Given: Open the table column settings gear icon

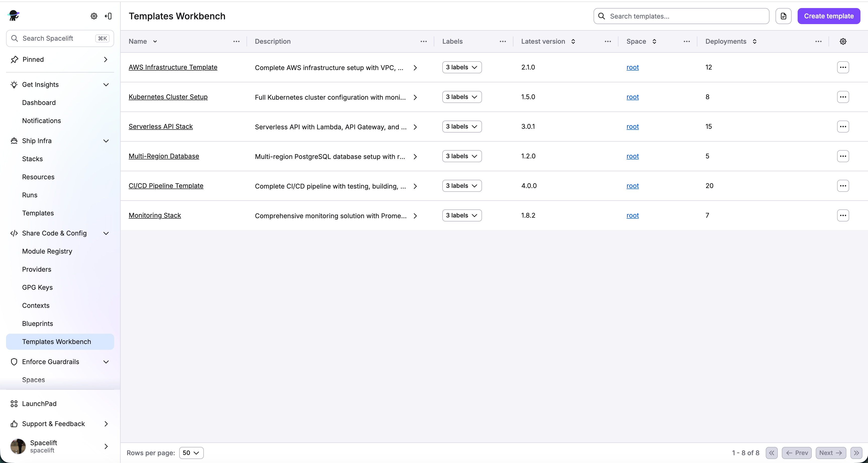Looking at the screenshot, I should (843, 41).
